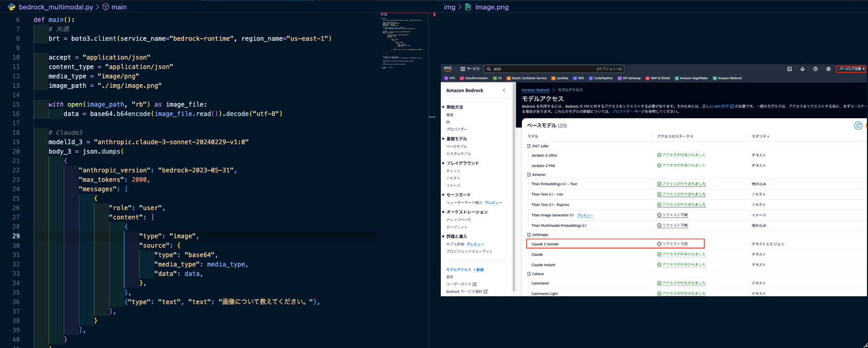Click the help question-mark icon in the AWS header
The width and height of the screenshot is (868, 348).
[x=815, y=69]
